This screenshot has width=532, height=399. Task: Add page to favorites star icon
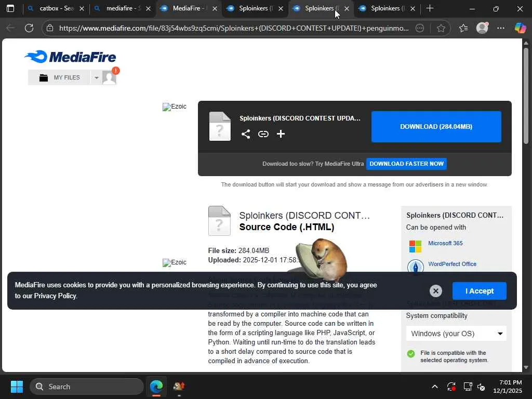[441, 28]
